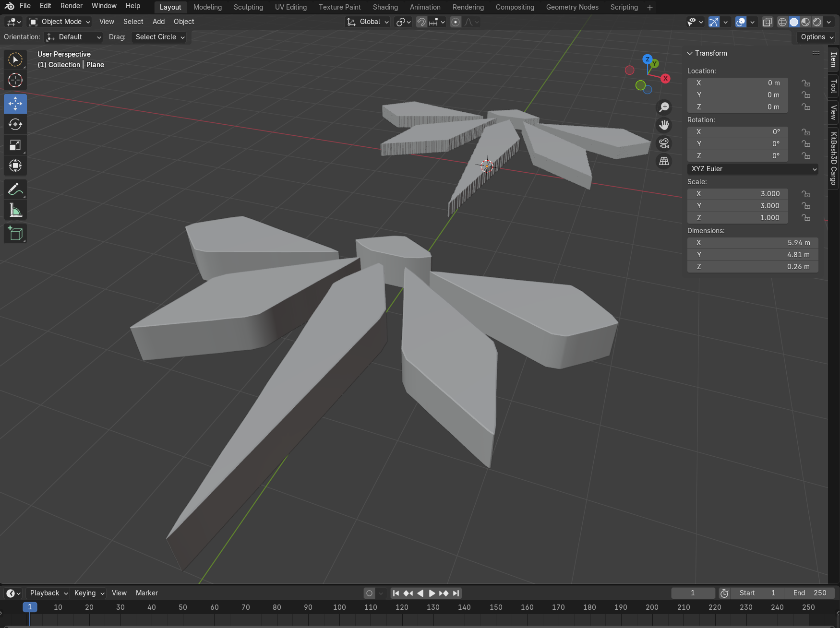The image size is (840, 628).
Task: Click the End frame field
Action: (809, 593)
